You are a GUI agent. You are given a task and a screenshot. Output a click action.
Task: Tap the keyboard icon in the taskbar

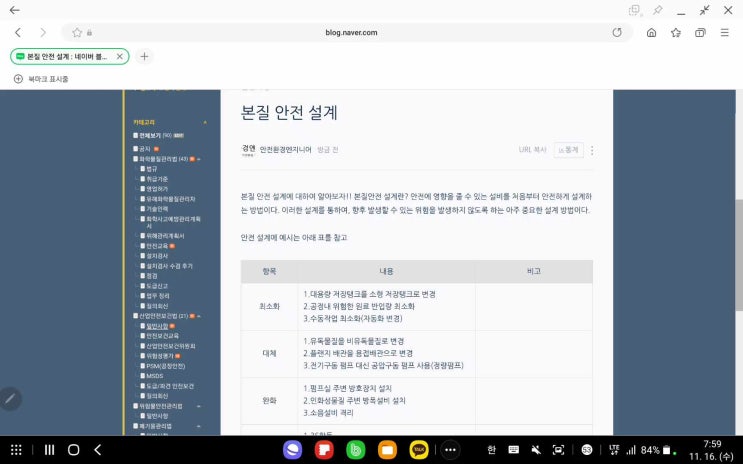tap(514, 449)
